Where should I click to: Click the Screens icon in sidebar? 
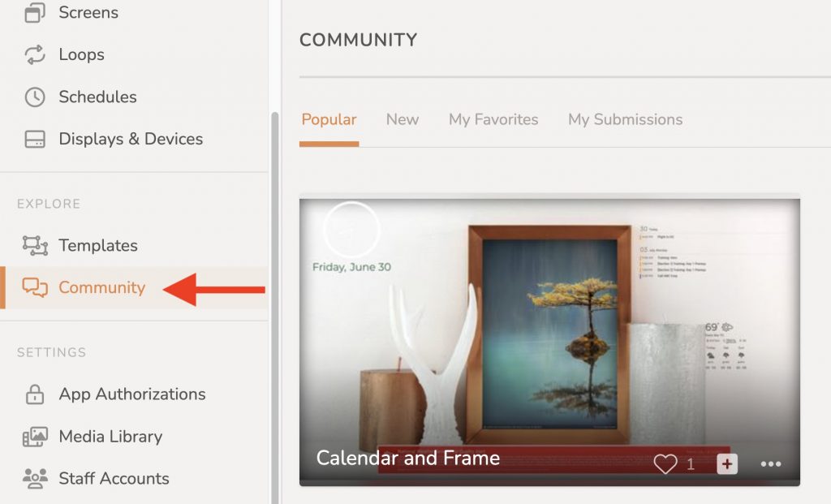35,12
